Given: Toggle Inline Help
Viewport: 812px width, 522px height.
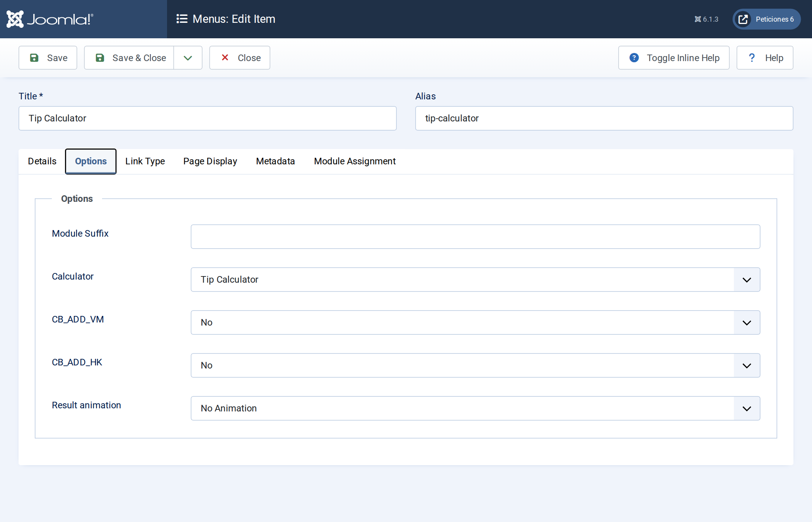Looking at the screenshot, I should 674,58.
